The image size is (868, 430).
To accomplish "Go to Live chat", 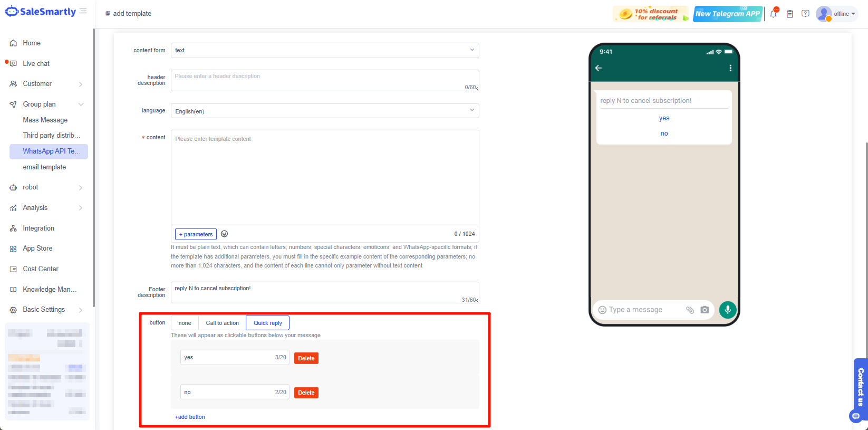I will pyautogui.click(x=36, y=64).
